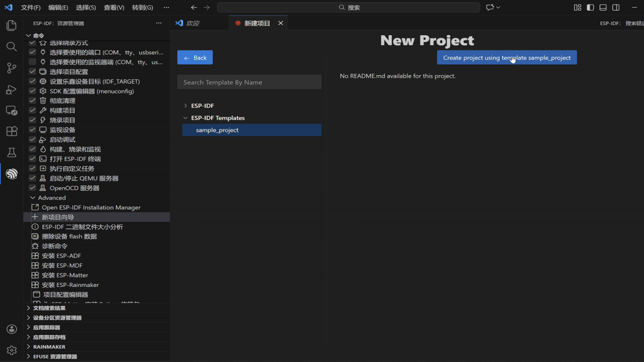Image resolution: width=644 pixels, height=362 pixels.
Task: Uncheck the 烧录项目 checkbox
Action: pyautogui.click(x=32, y=120)
